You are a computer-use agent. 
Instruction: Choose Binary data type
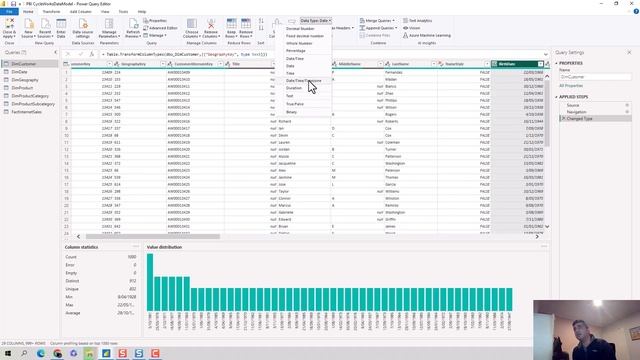point(291,112)
